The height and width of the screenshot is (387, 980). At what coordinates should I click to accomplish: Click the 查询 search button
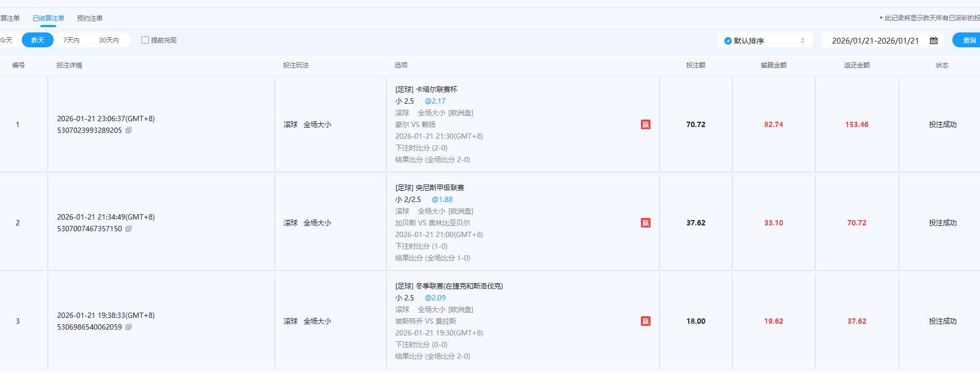click(967, 40)
